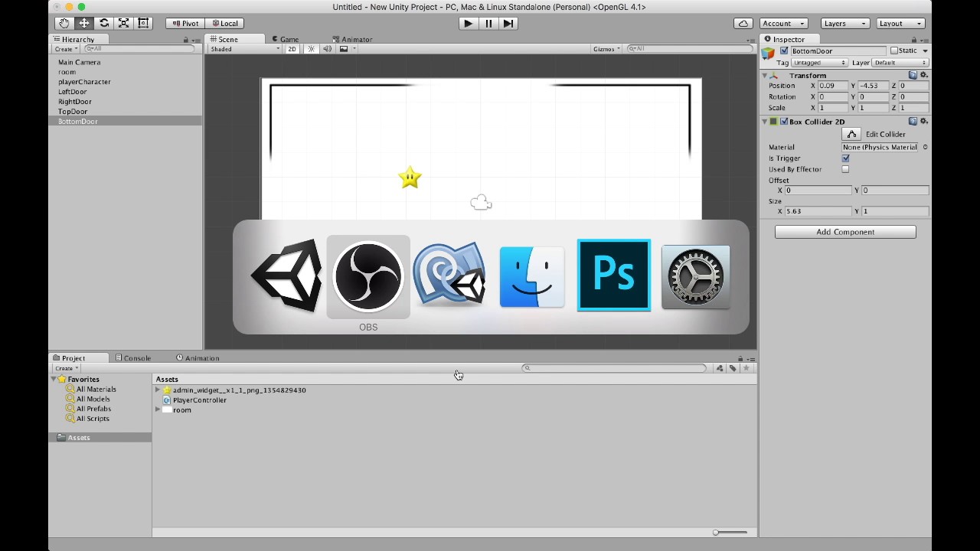Select the Hand tool in toolbar
Screen dimensions: 980x551
(64, 24)
